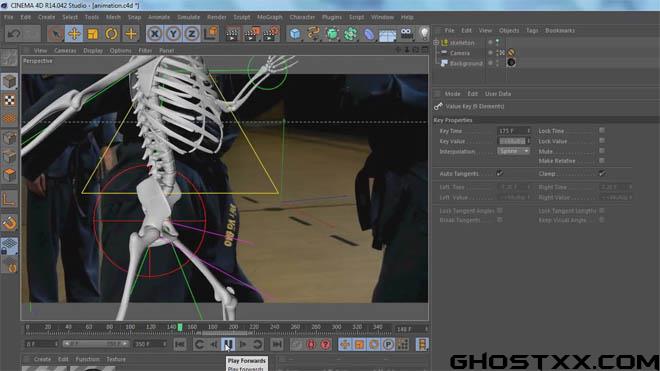Click the preview range slider bar
The height and width of the screenshot is (371, 660).
point(96,344)
